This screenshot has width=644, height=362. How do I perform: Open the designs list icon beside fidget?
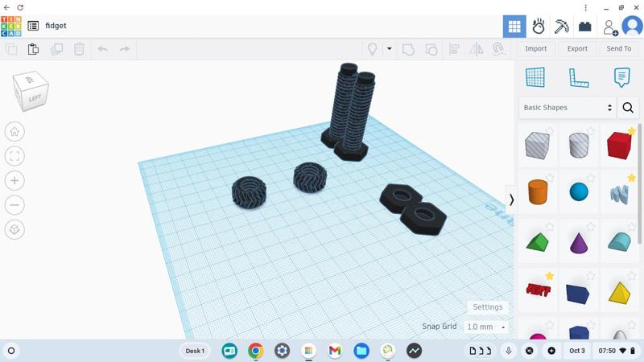coord(33,26)
